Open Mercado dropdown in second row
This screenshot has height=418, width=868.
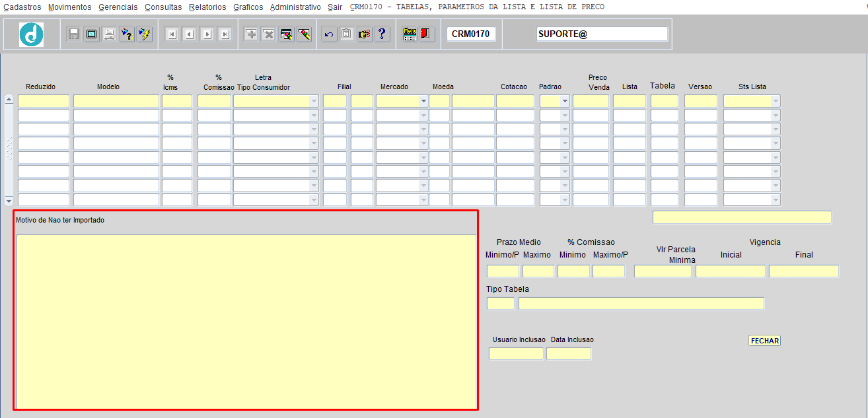click(423, 115)
